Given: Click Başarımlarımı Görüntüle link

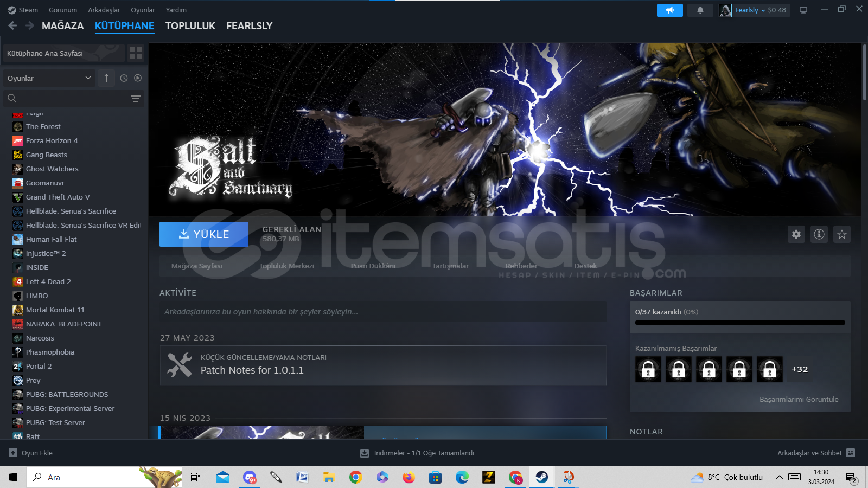Looking at the screenshot, I should pos(799,399).
